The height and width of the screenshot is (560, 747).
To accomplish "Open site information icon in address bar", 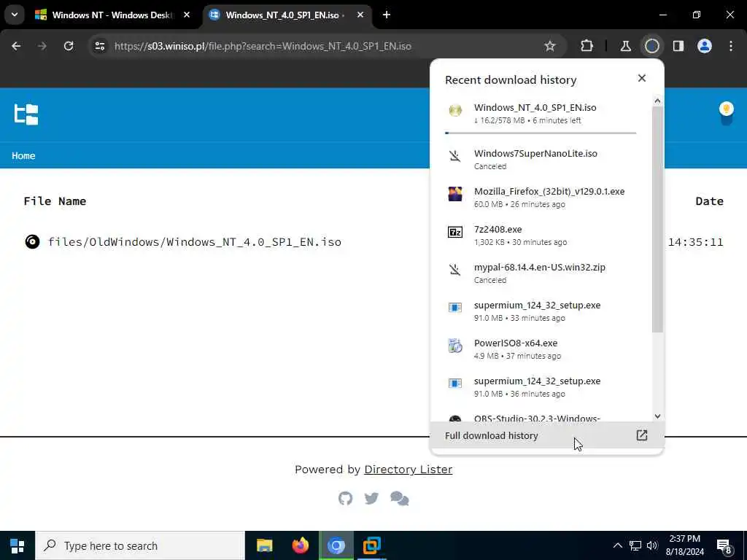I will pos(100,46).
